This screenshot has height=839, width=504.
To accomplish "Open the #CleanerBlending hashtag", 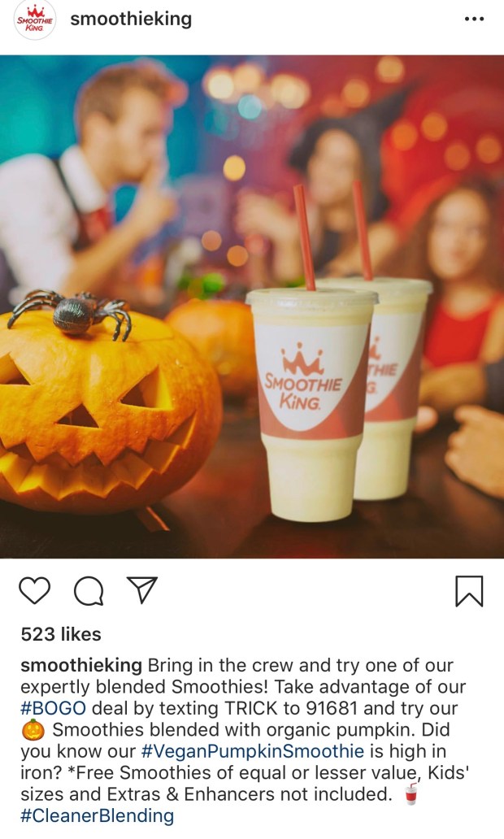I will [x=98, y=816].
